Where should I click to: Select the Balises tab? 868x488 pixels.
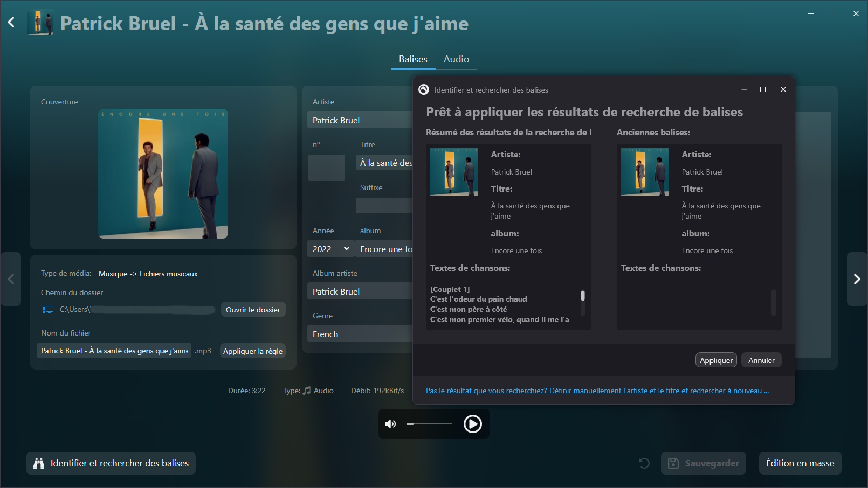click(413, 59)
